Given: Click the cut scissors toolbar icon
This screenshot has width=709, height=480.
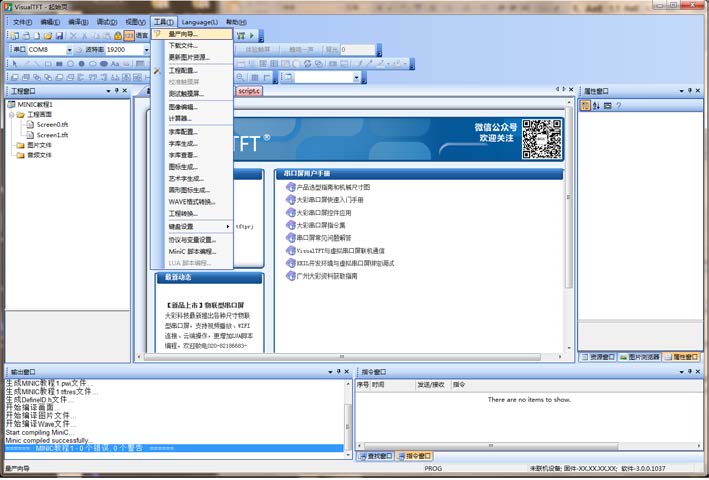Looking at the screenshot, I should (73, 36).
